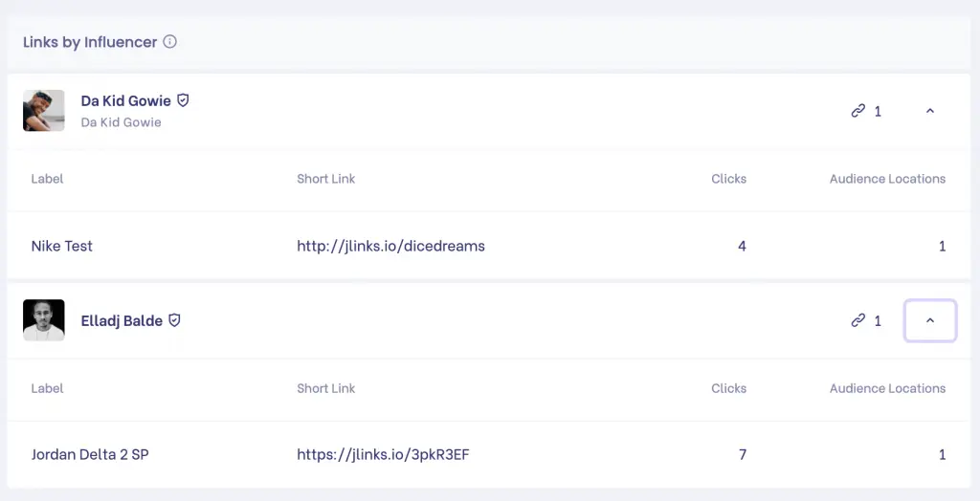980x501 pixels.
Task: Click the Elladj Balde influencer name
Action: point(122,321)
